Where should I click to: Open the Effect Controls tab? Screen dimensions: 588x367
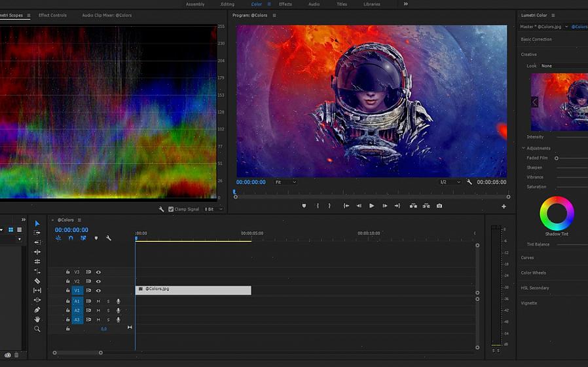pyautogui.click(x=52, y=15)
